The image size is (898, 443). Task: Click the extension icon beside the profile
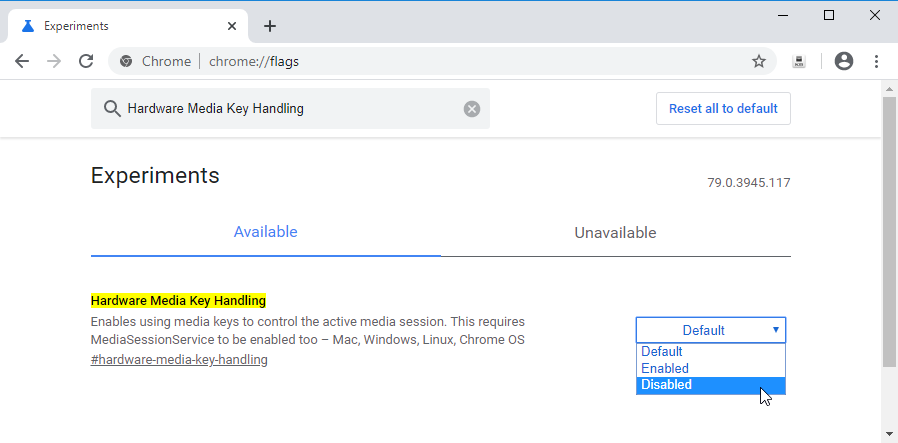(799, 61)
